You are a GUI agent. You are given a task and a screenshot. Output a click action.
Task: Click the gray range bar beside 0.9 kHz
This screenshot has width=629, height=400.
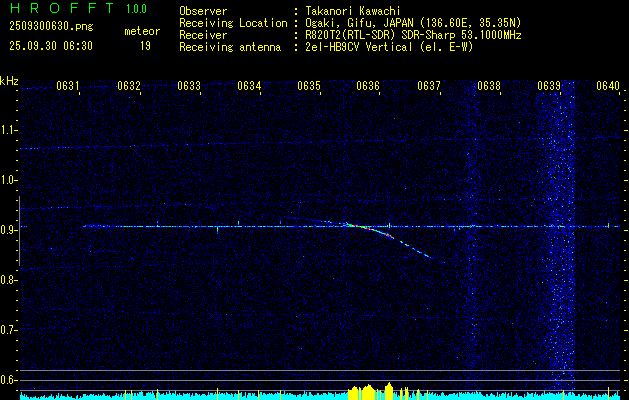tap(19, 231)
